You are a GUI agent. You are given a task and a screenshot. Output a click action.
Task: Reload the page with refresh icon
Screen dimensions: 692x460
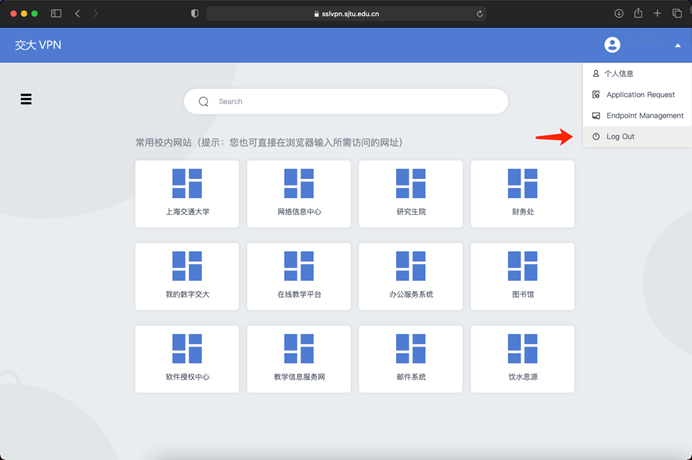pos(479,14)
